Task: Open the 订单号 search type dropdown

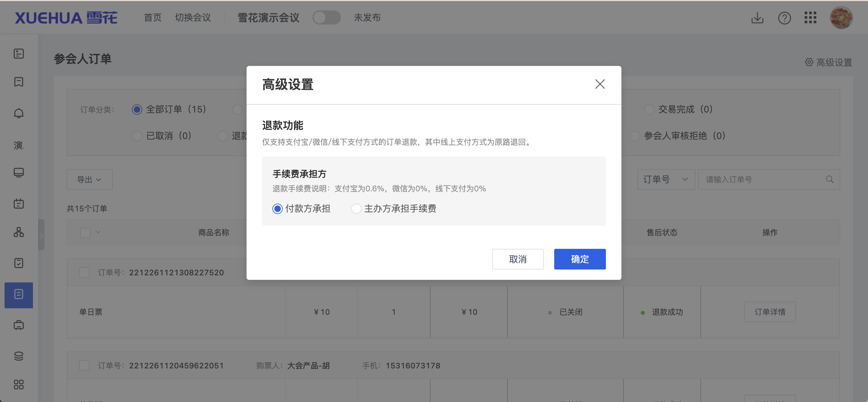Action: (x=666, y=179)
